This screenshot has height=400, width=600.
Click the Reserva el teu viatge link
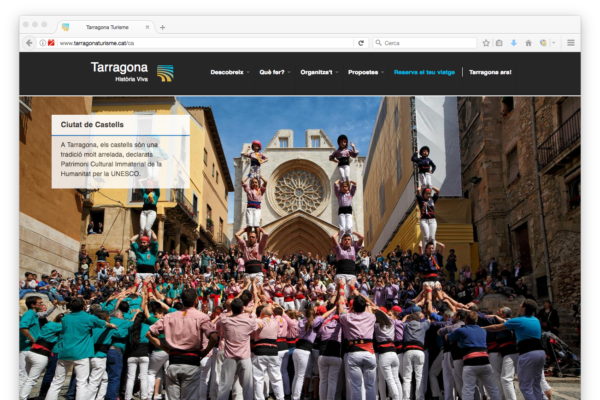(424, 72)
